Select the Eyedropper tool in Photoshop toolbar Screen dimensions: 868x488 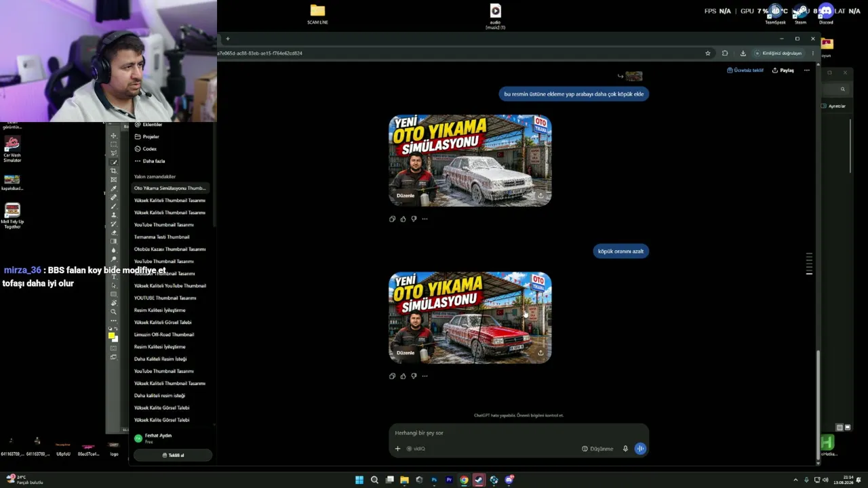(113, 188)
